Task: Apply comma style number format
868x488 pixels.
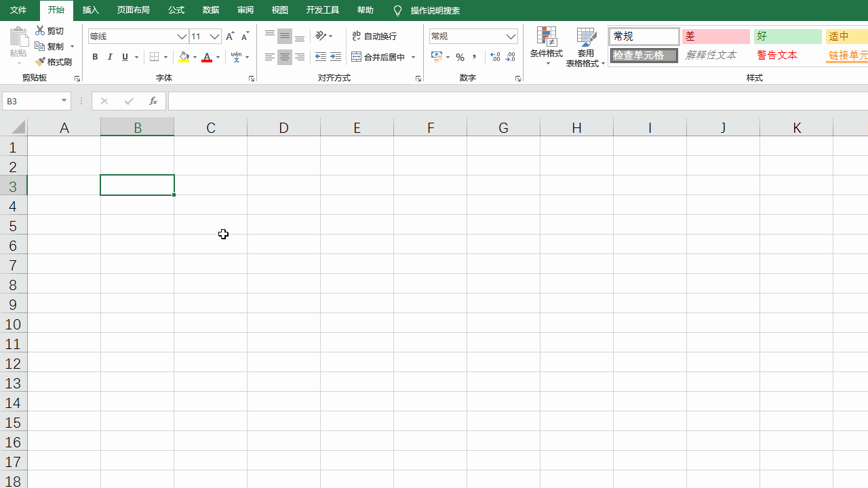Action: click(x=475, y=57)
